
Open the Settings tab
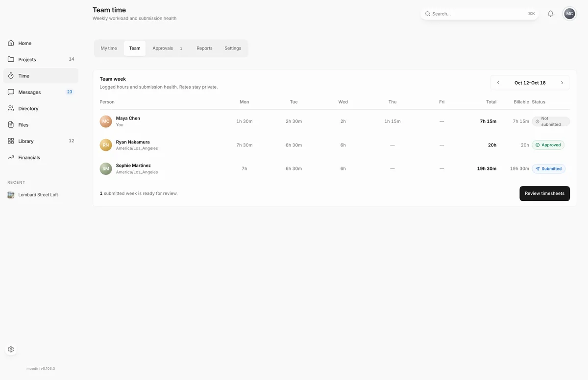tap(233, 48)
